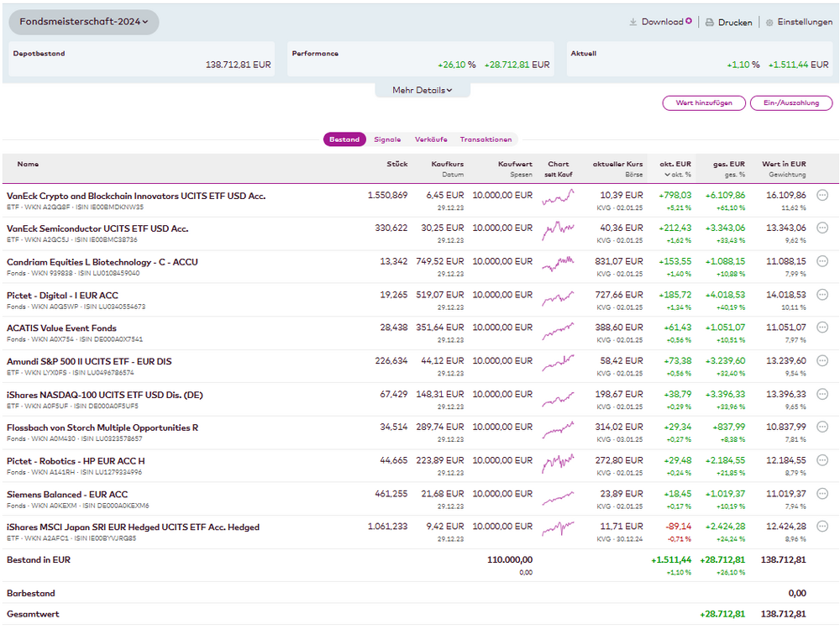Switch to the Verkäufe tab
Image resolution: width=840 pixels, height=640 pixels.
tap(431, 139)
